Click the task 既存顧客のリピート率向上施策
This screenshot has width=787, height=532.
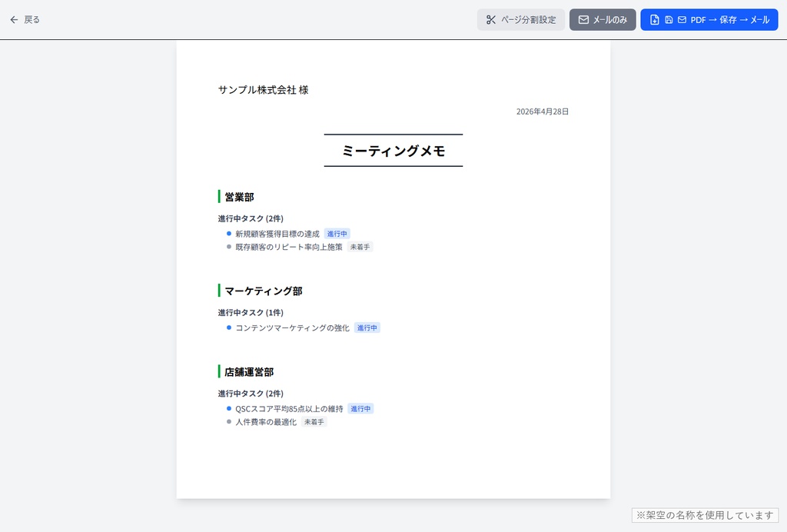coord(289,247)
